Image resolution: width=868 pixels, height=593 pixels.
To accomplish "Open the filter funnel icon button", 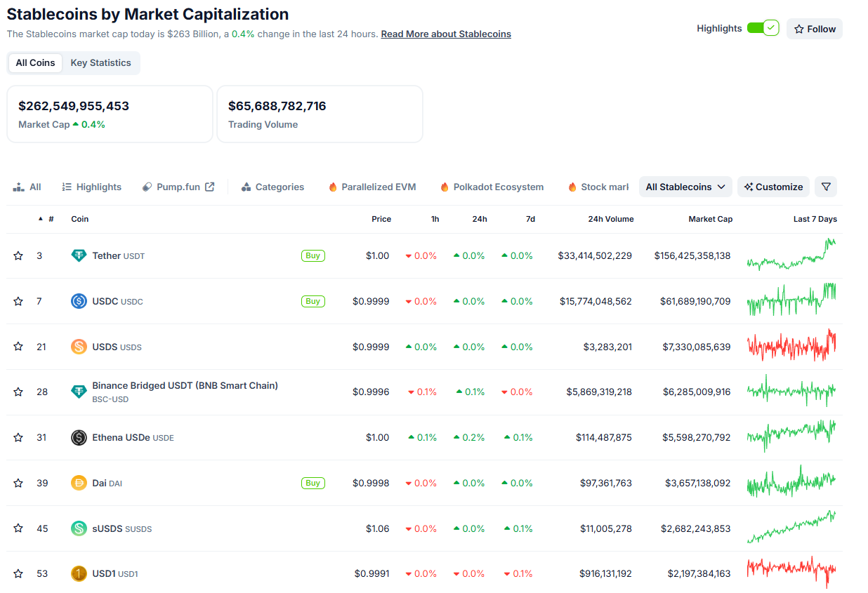I will click(x=826, y=187).
